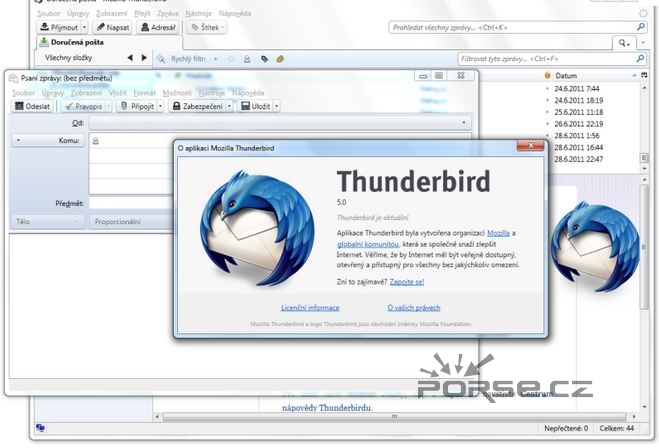Open Zobrazení menu in main window
The height and width of the screenshot is (448, 659).
point(111,13)
